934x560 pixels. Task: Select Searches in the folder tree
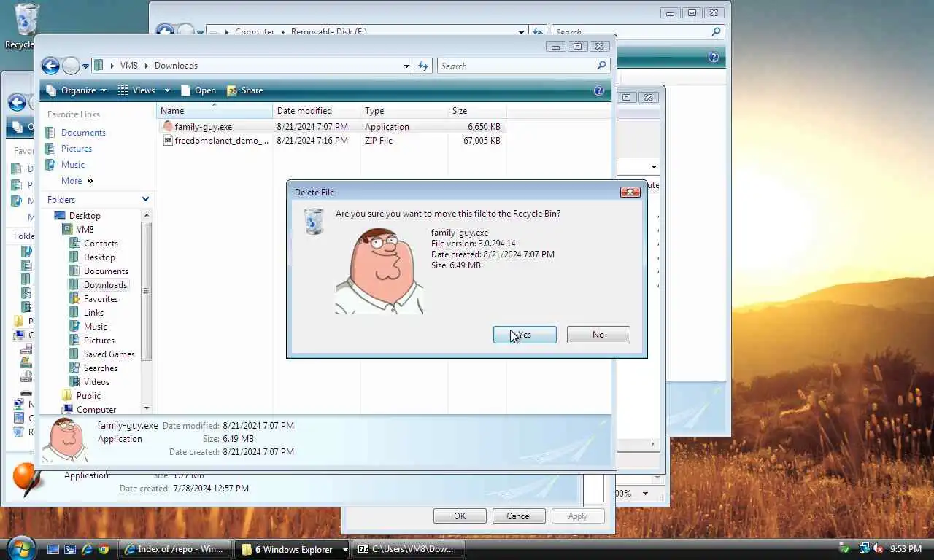[101, 368]
